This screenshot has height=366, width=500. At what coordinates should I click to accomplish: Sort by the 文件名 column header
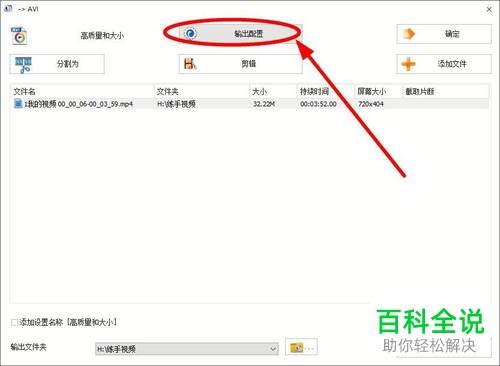[x=82, y=91]
